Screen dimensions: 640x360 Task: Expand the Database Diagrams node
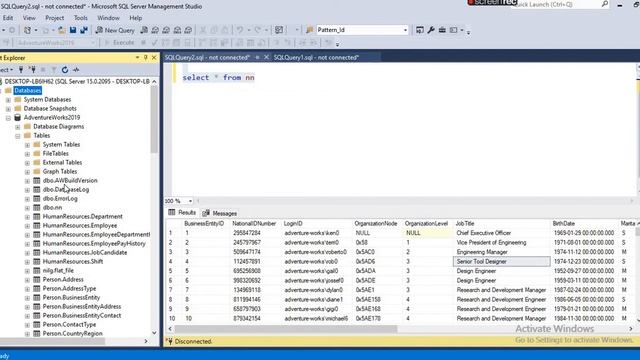pyautogui.click(x=18, y=127)
